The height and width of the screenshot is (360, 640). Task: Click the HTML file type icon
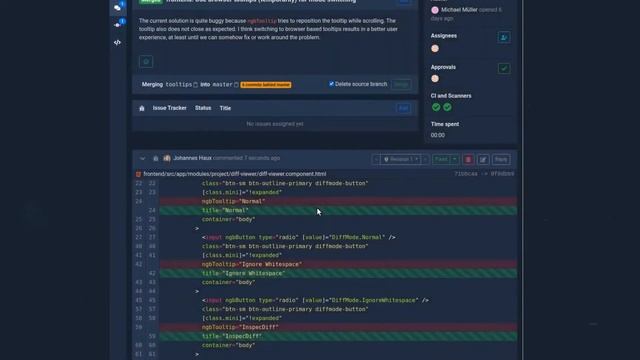138,174
